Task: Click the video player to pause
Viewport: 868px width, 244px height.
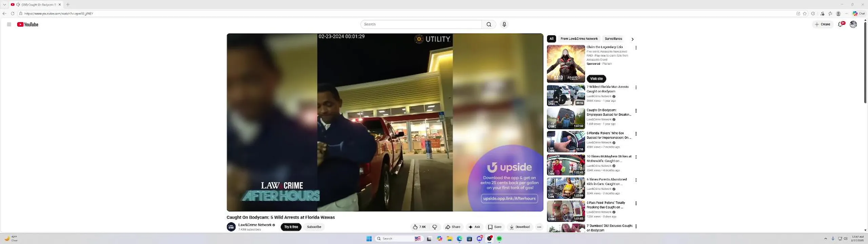Action: pos(385,122)
